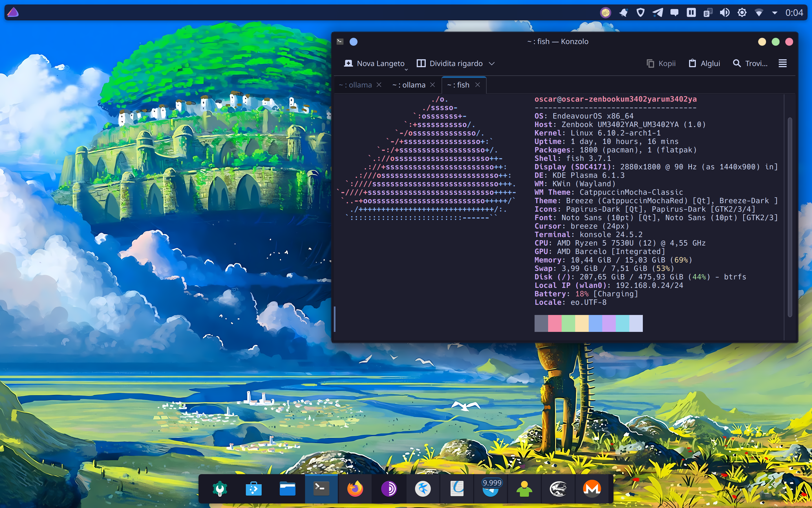Click the Konsole terminal icon in dock

pyautogui.click(x=321, y=489)
